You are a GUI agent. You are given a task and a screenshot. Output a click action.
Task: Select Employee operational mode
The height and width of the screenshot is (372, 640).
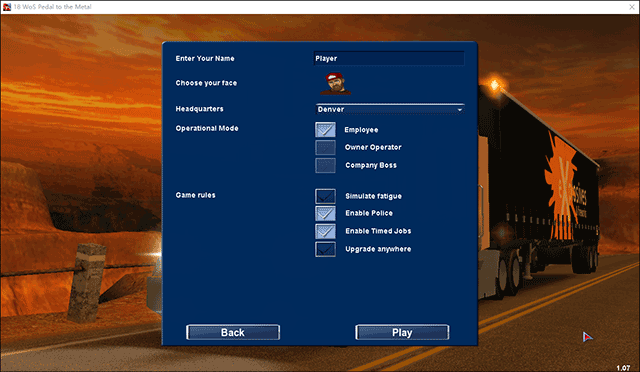(x=325, y=129)
